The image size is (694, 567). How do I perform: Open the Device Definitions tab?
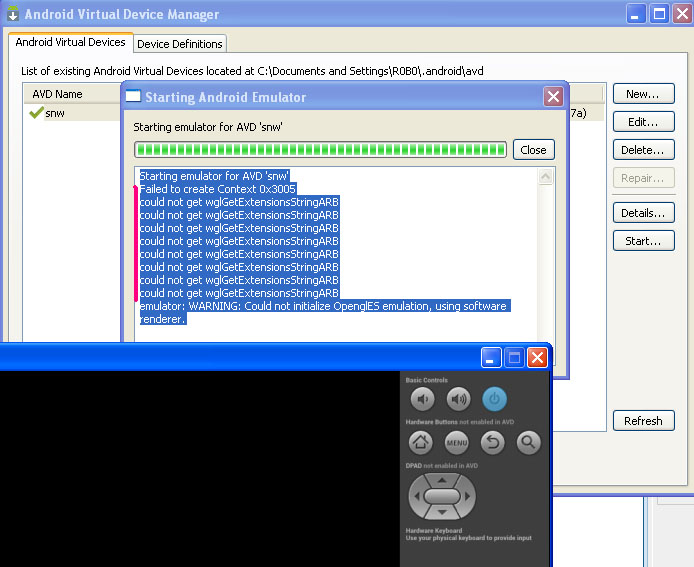[180, 44]
